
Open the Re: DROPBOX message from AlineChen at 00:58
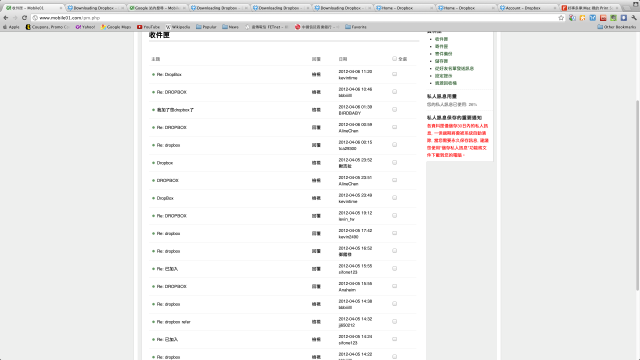coord(171,127)
